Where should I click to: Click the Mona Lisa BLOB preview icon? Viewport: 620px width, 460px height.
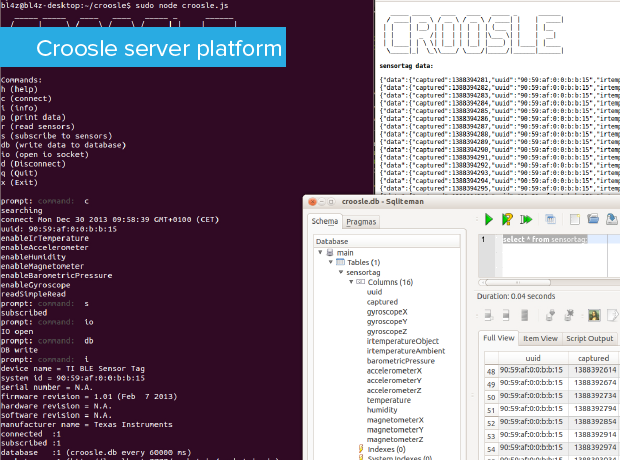(594, 315)
